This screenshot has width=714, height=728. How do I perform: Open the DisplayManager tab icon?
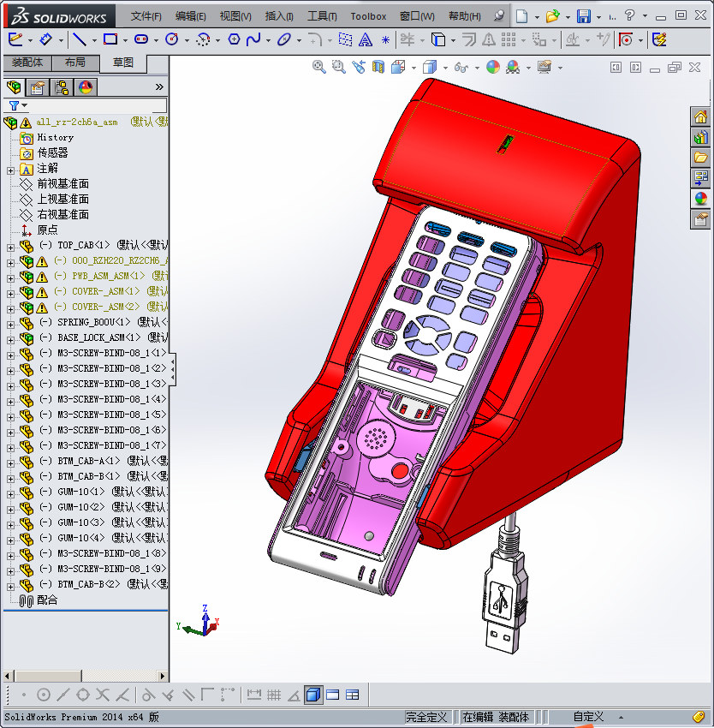click(x=86, y=87)
